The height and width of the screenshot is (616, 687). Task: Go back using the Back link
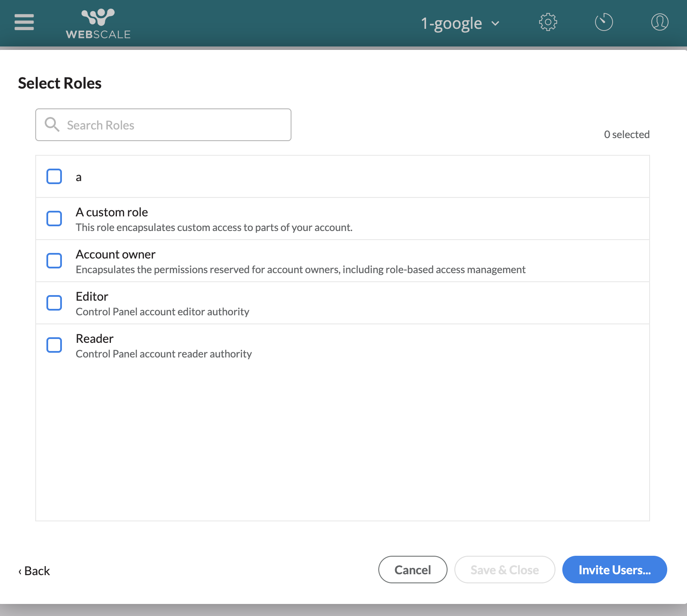tap(34, 571)
